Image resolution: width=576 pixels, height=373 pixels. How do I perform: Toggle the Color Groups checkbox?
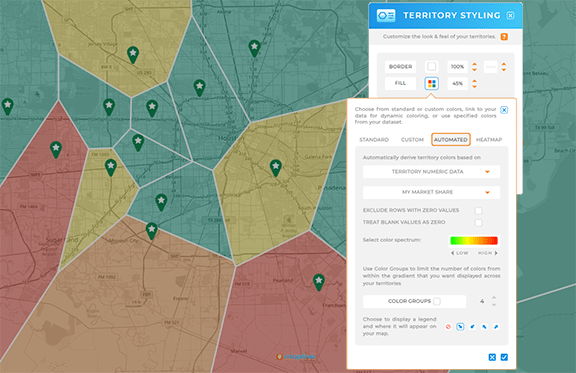pos(437,301)
